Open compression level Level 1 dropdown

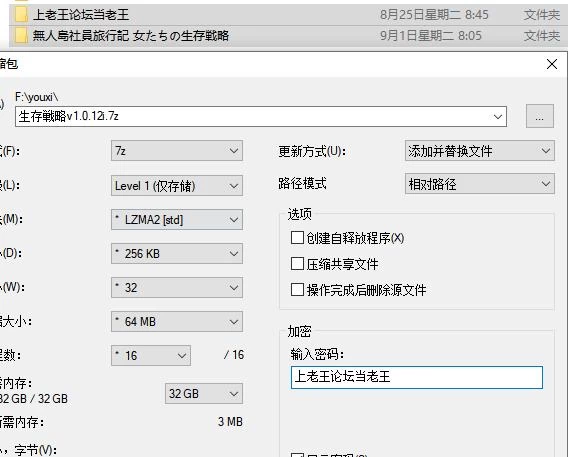[x=177, y=186]
